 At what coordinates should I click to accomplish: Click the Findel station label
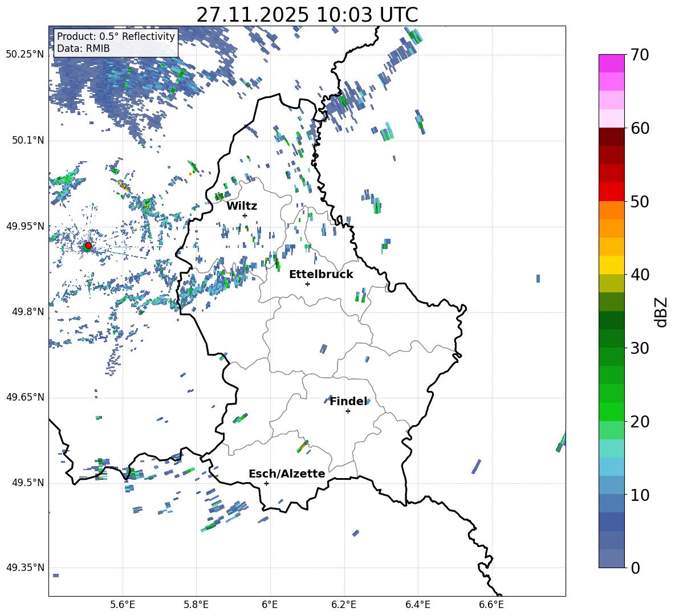[348, 401]
